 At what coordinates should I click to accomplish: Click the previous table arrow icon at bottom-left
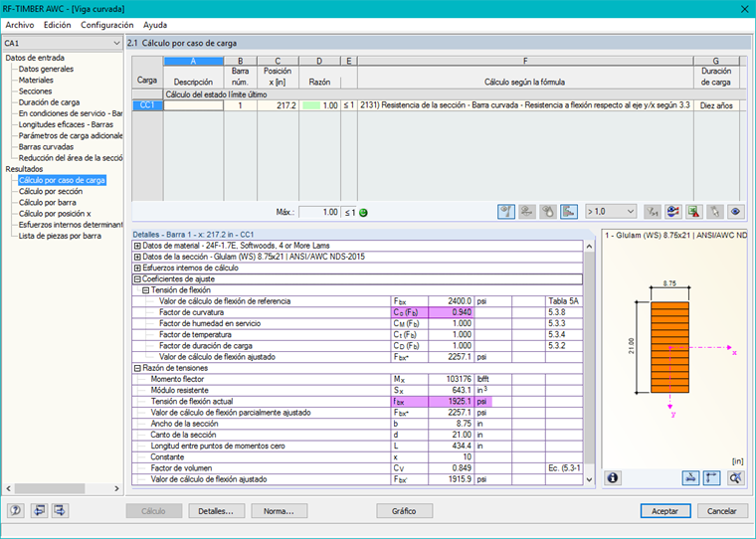click(39, 510)
